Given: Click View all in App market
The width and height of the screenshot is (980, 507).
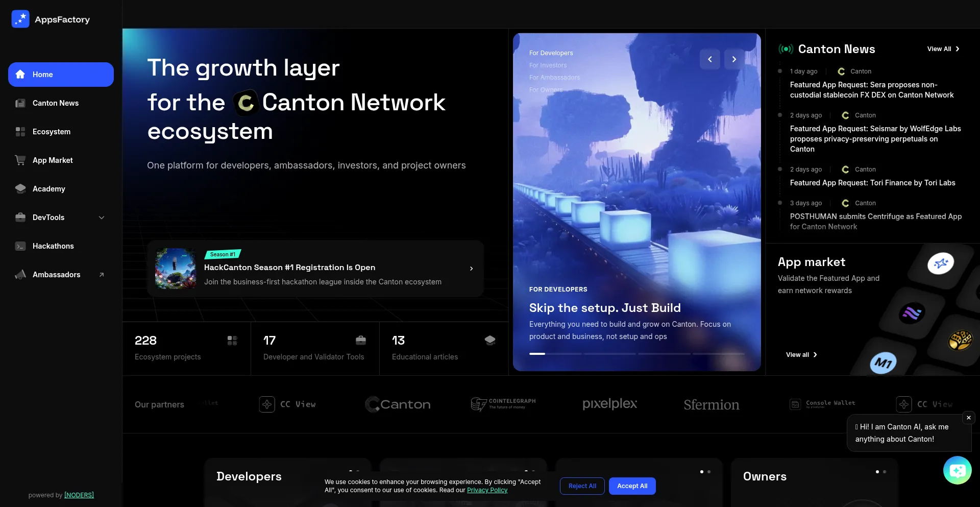Looking at the screenshot, I should tap(801, 355).
